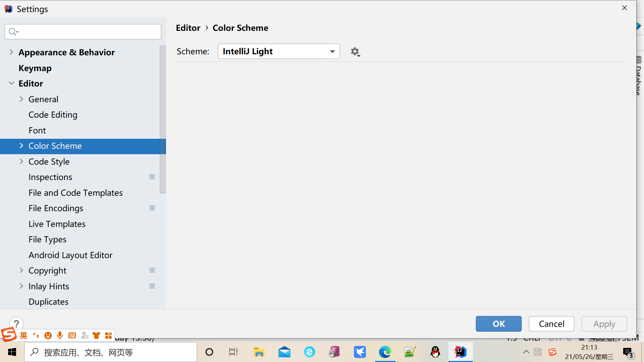Viewport: 644px width, 362px height.
Task: Expand the Code Style node
Action: tap(21, 162)
